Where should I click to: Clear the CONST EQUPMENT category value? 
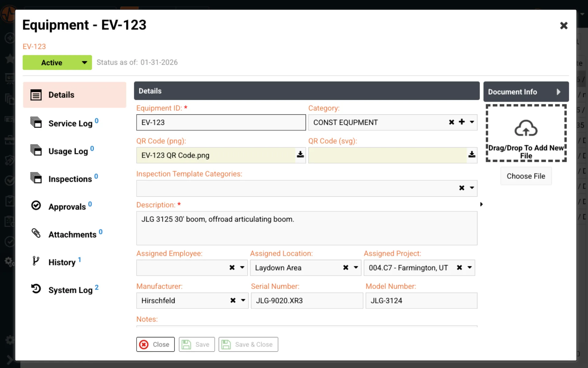pyautogui.click(x=451, y=122)
